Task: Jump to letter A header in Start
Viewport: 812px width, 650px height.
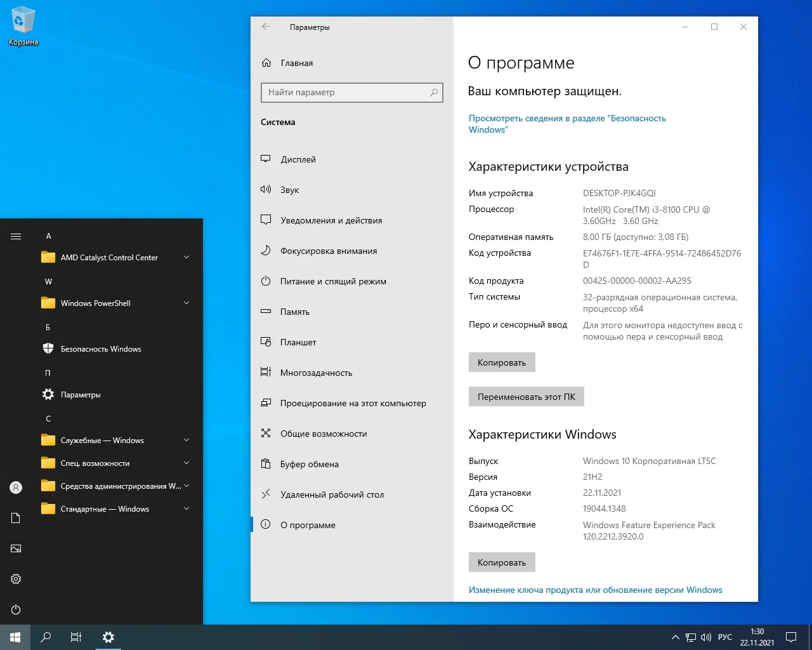Action: coord(48,235)
